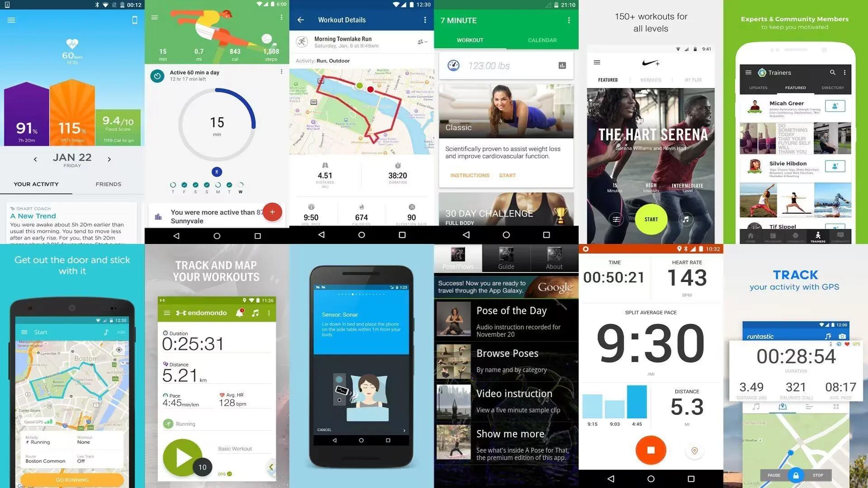The width and height of the screenshot is (868, 488).
Task: Switch to the CALENDAR tab in 7 Minute
Action: [542, 40]
